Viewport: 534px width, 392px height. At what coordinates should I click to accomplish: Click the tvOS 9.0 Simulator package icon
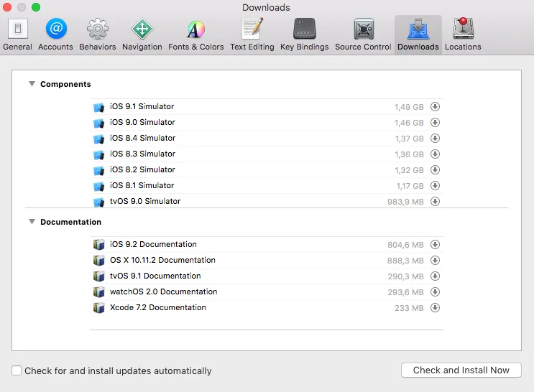click(x=98, y=202)
